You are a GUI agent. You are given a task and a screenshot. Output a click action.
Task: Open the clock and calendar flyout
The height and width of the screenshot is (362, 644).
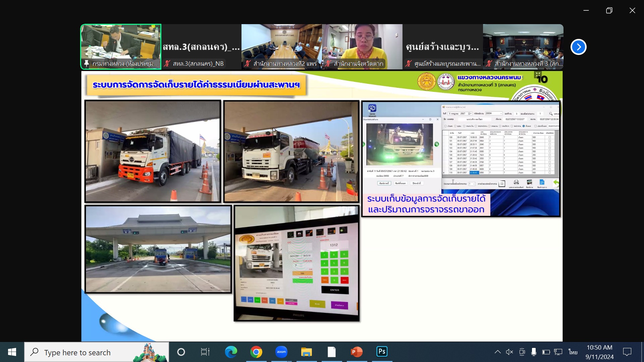tap(599, 352)
